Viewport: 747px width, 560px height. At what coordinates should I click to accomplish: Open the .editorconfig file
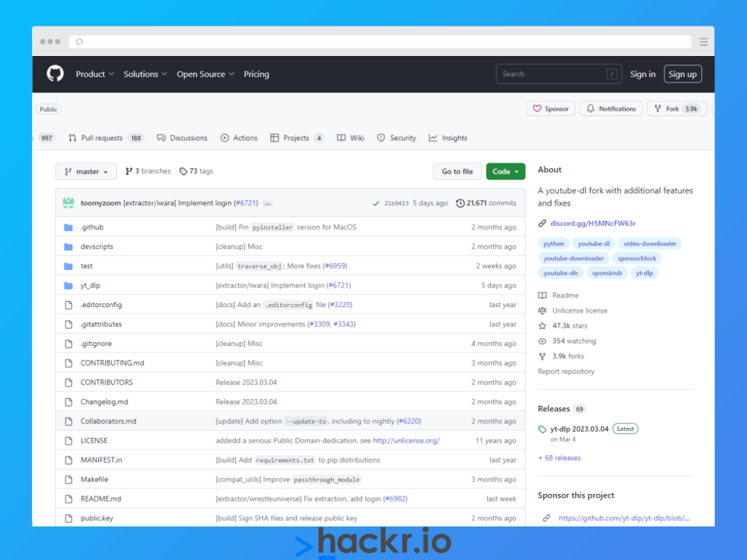pos(101,305)
